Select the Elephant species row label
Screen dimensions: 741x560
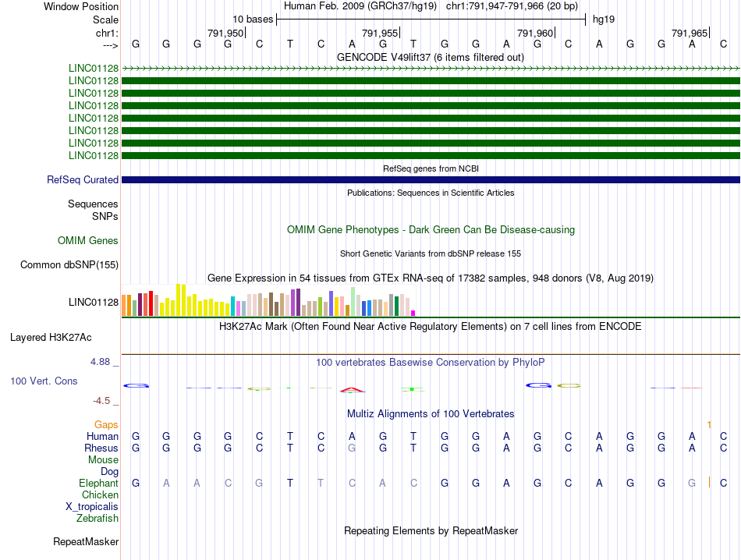click(x=98, y=484)
